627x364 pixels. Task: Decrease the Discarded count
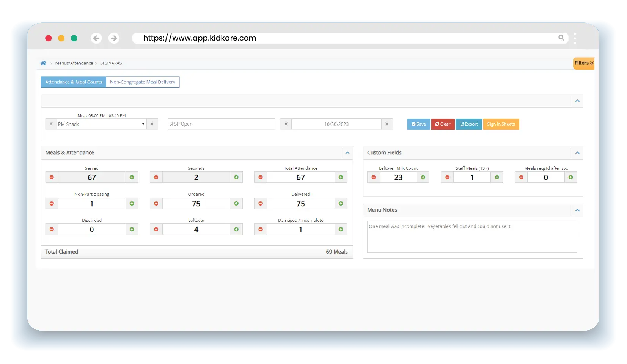(x=52, y=229)
